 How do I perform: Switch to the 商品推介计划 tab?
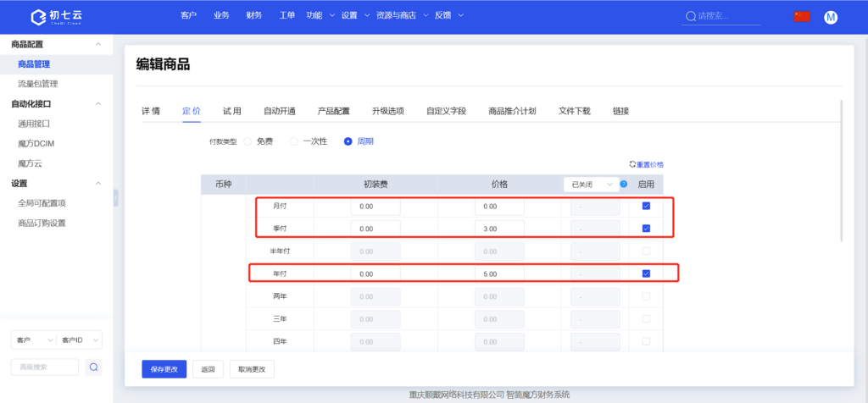coord(512,111)
